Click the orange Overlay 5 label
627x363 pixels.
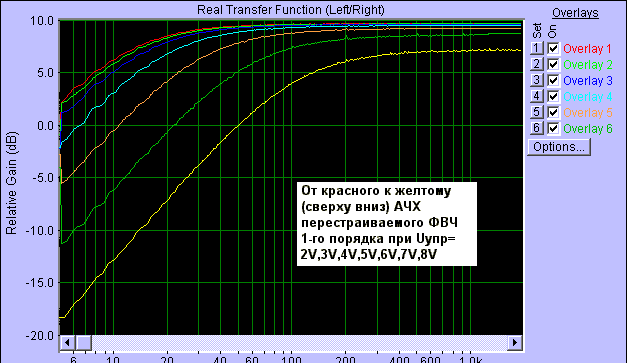point(588,113)
